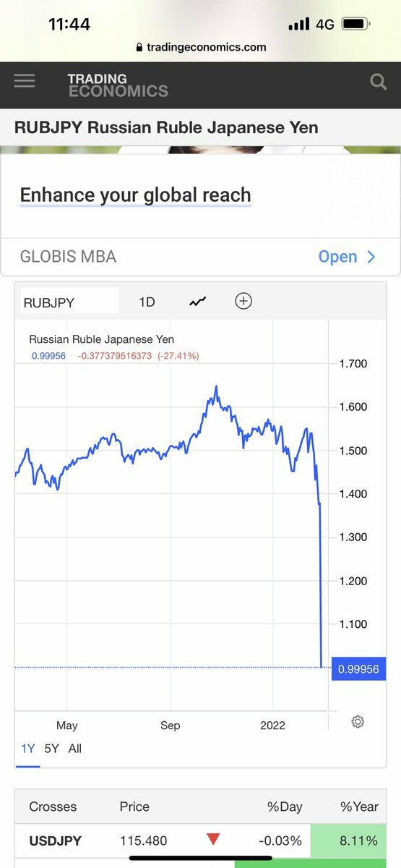This screenshot has height=868, width=401.
Task: Select the 1Y time range
Action: (27, 749)
